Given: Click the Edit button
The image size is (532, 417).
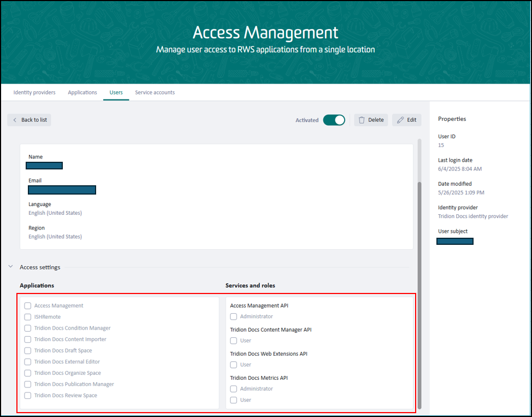Looking at the screenshot, I should 407,120.
